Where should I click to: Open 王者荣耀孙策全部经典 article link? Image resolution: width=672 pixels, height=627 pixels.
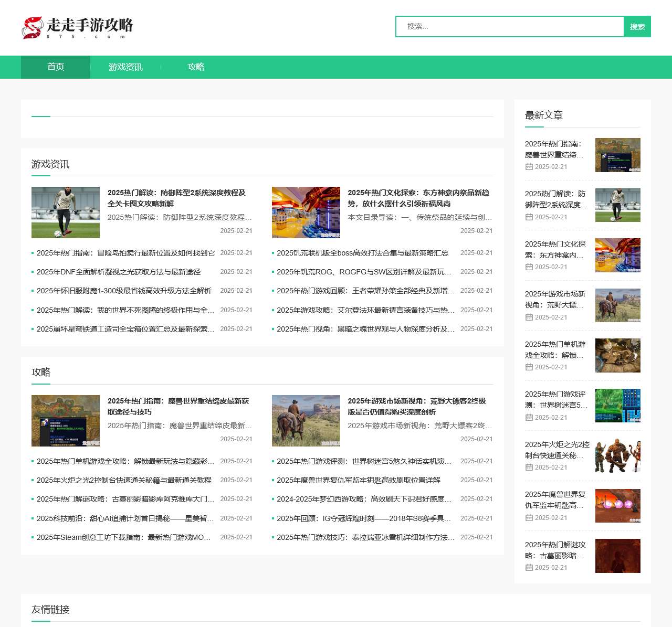point(366,291)
